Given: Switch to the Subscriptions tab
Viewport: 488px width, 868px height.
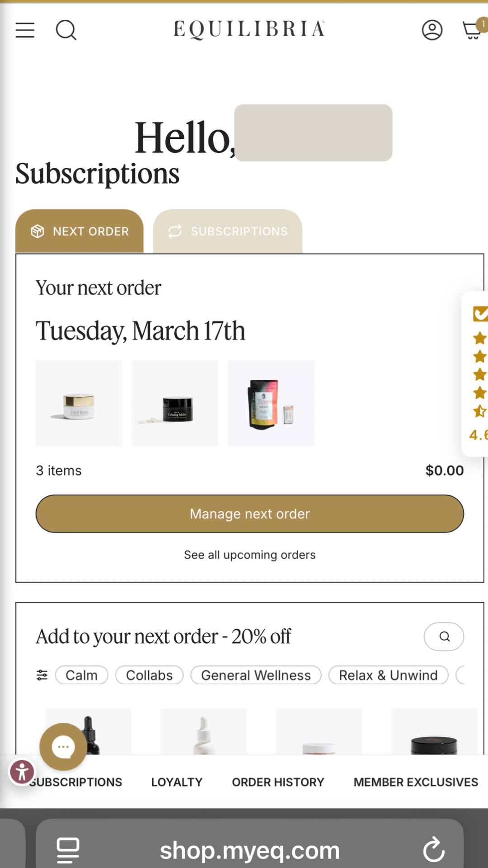Looking at the screenshot, I should 228,231.
